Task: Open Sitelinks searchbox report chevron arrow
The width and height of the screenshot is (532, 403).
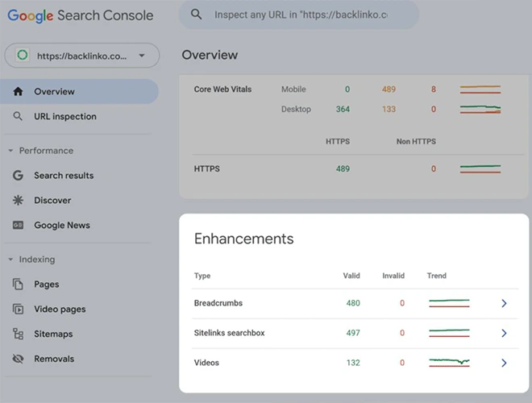Action: click(x=504, y=334)
